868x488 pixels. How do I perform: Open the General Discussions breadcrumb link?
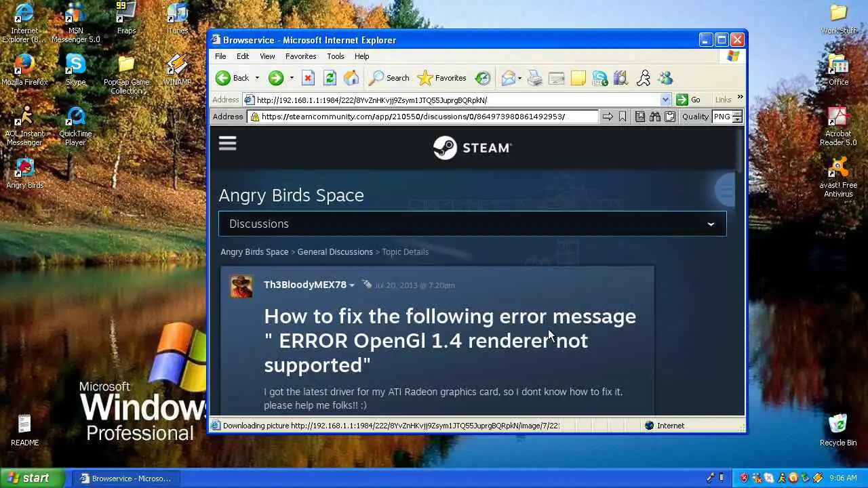coord(335,251)
